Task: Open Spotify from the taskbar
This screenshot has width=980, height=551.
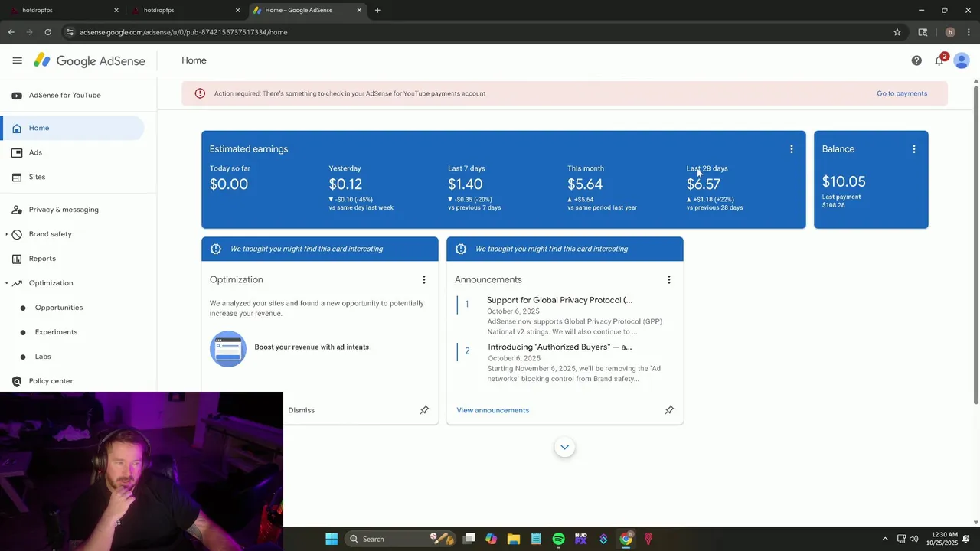Action: (x=558, y=539)
